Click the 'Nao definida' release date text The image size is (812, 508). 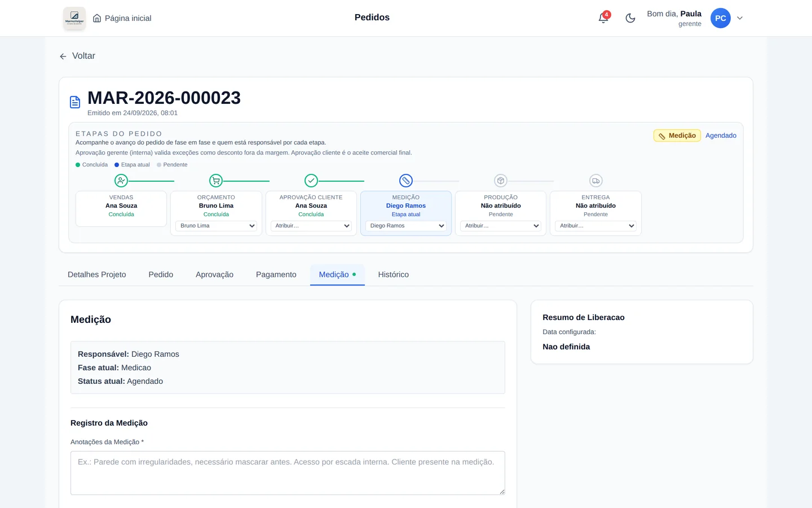point(566,347)
